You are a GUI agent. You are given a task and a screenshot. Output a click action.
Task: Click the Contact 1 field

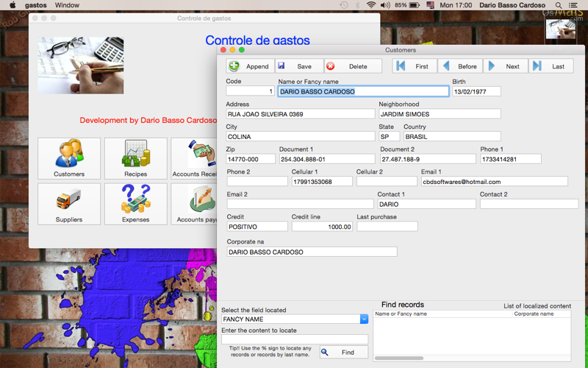pos(427,204)
